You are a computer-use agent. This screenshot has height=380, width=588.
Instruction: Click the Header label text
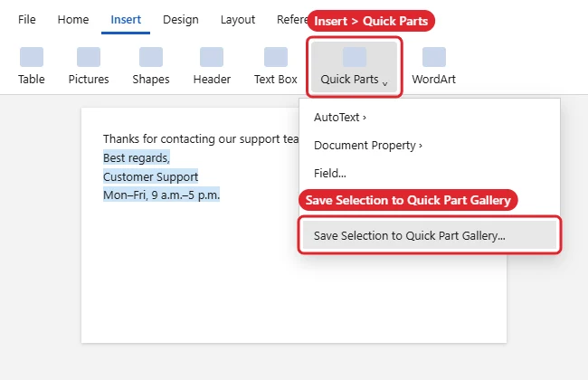[x=212, y=79]
